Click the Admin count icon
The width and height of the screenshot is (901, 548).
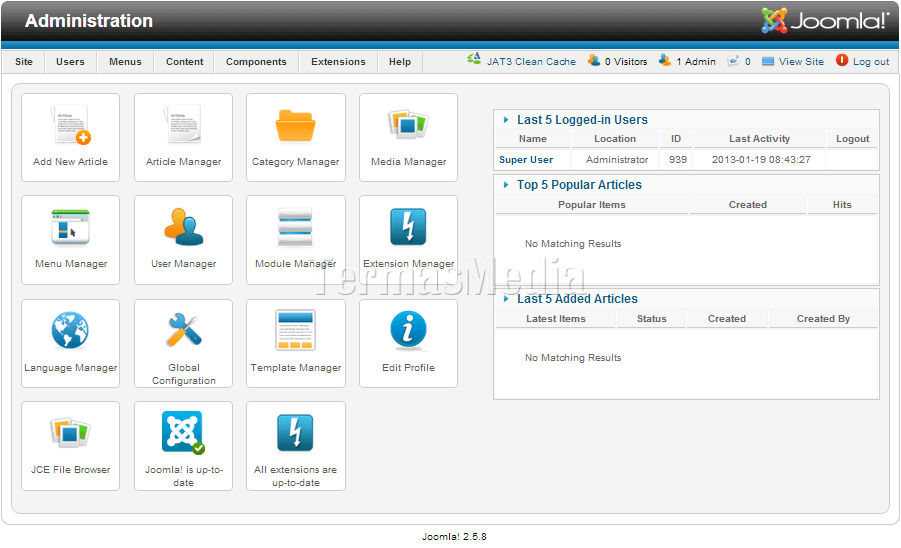click(x=665, y=60)
